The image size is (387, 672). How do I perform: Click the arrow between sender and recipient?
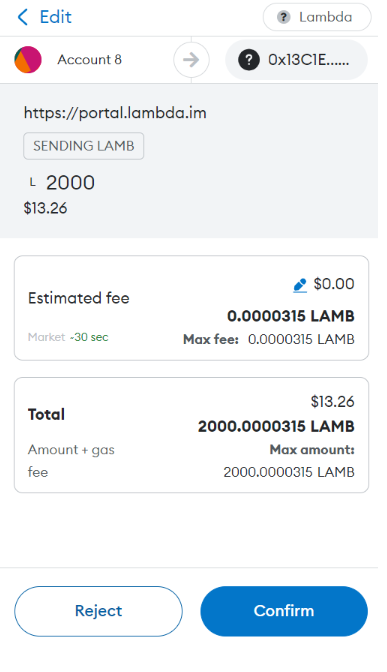[x=191, y=60]
